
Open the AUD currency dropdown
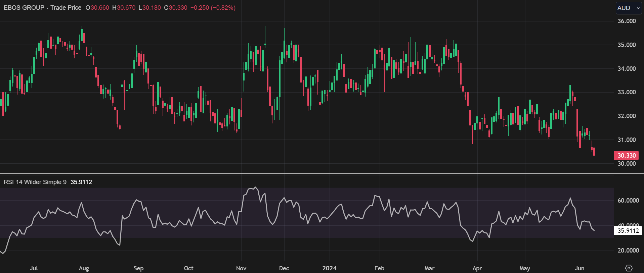(629, 8)
